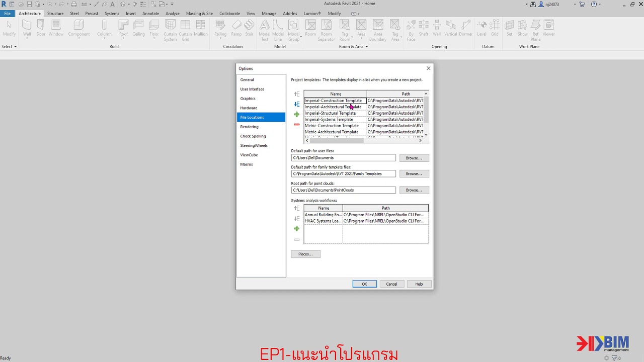Select the Model Line tool

click(x=278, y=30)
